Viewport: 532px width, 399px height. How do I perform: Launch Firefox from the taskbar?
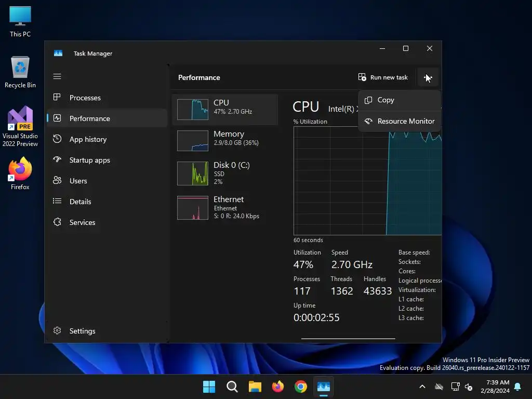[x=278, y=387]
